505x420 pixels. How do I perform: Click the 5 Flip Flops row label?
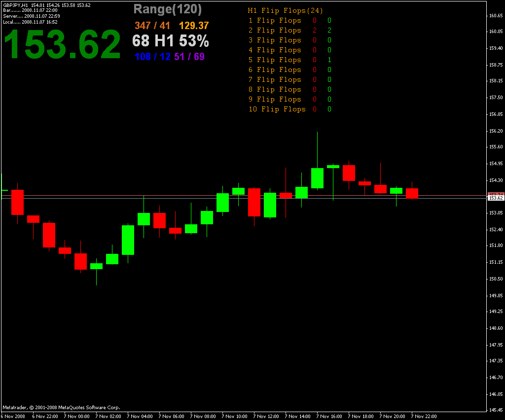coord(275,60)
